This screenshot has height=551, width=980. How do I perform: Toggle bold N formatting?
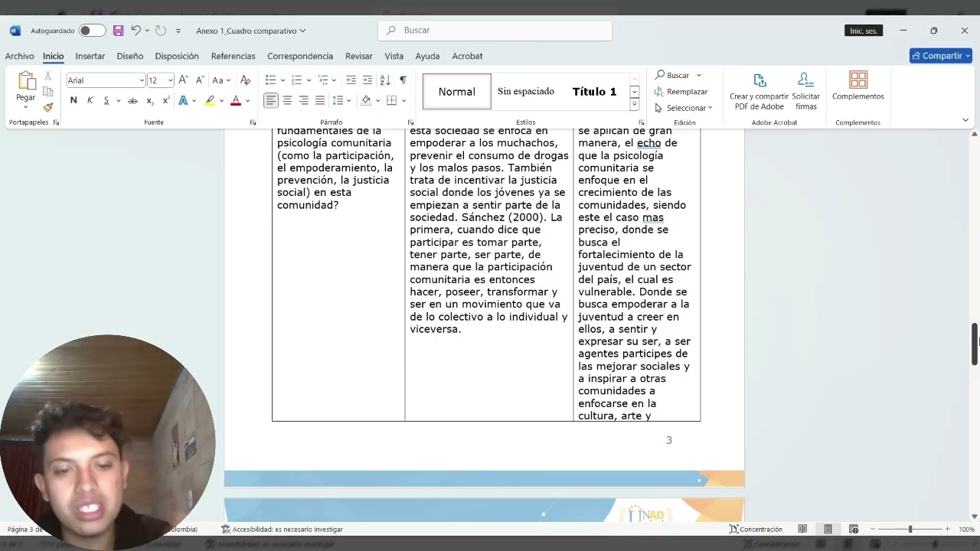pyautogui.click(x=73, y=101)
